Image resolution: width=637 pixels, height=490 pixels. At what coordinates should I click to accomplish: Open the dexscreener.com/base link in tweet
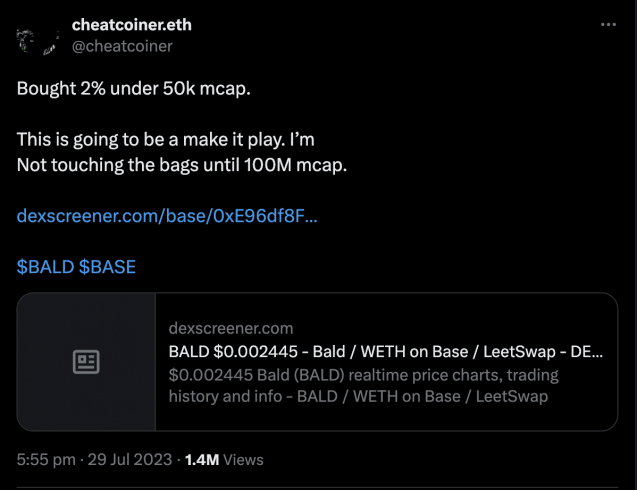(x=167, y=215)
